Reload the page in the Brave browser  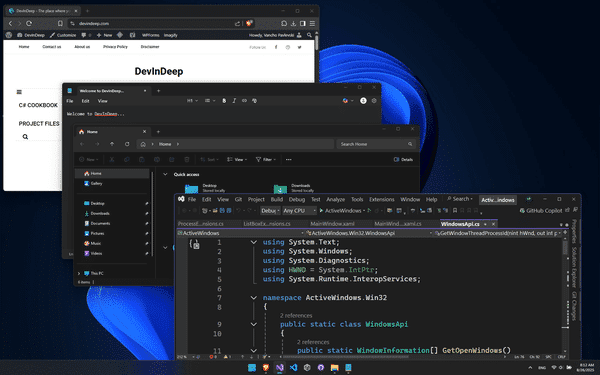(x=29, y=23)
